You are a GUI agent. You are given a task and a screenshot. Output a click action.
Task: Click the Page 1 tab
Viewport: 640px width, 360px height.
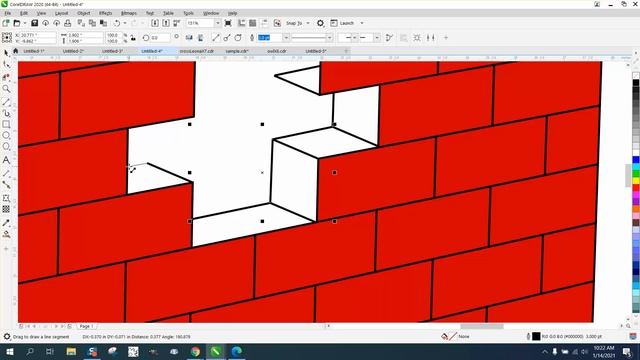(x=86, y=327)
